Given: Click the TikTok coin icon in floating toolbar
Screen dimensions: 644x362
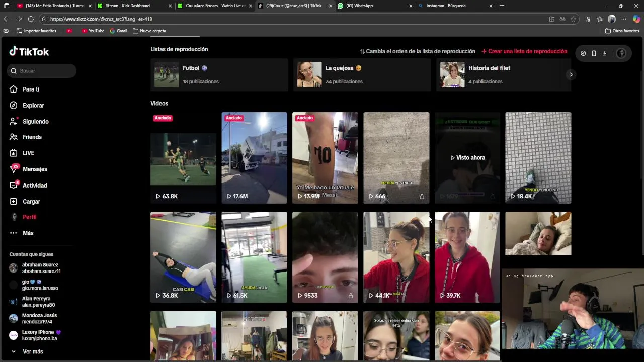Looking at the screenshot, I should click(583, 53).
